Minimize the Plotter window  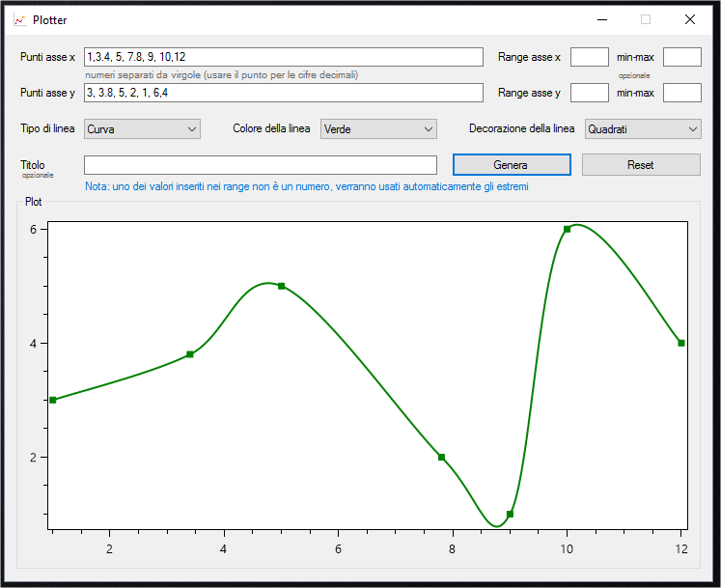(x=602, y=19)
